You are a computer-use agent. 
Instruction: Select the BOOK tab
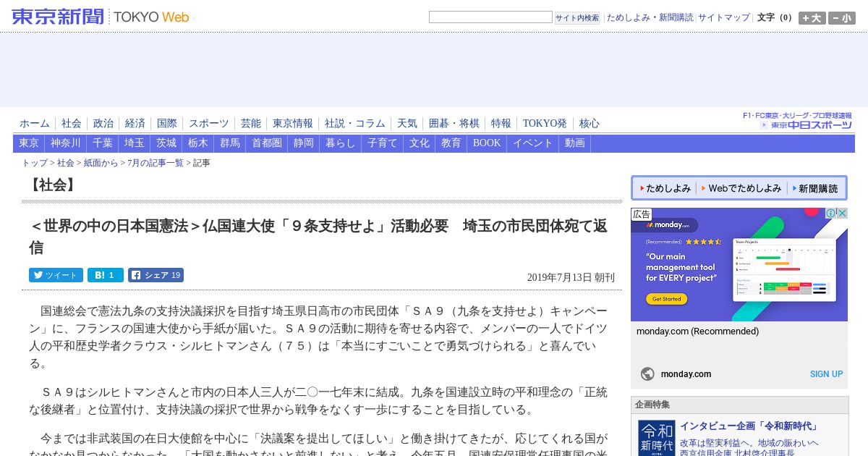[487, 143]
